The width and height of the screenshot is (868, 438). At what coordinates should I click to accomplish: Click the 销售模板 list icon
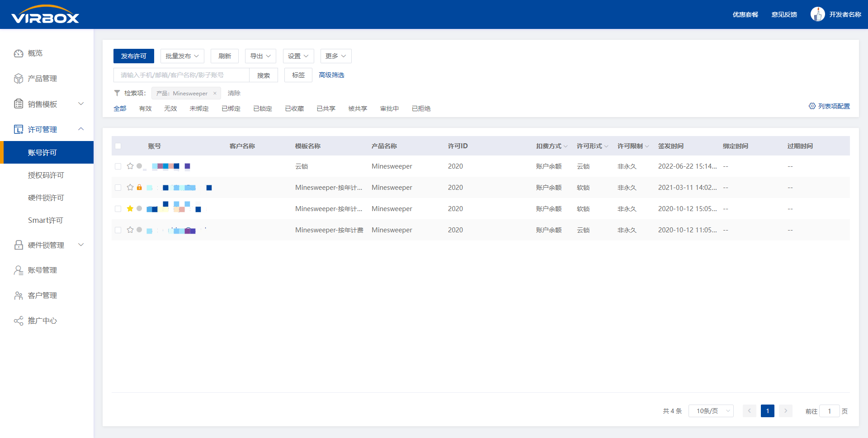coord(19,104)
